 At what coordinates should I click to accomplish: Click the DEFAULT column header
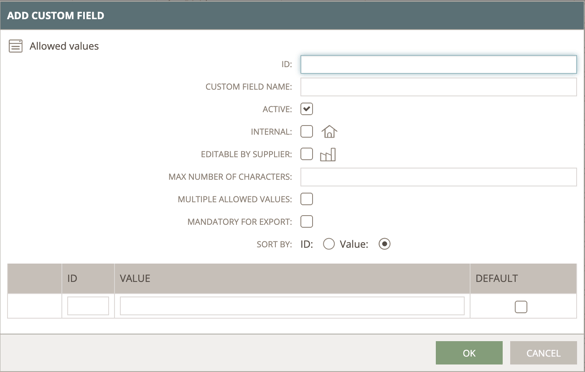pos(523,278)
